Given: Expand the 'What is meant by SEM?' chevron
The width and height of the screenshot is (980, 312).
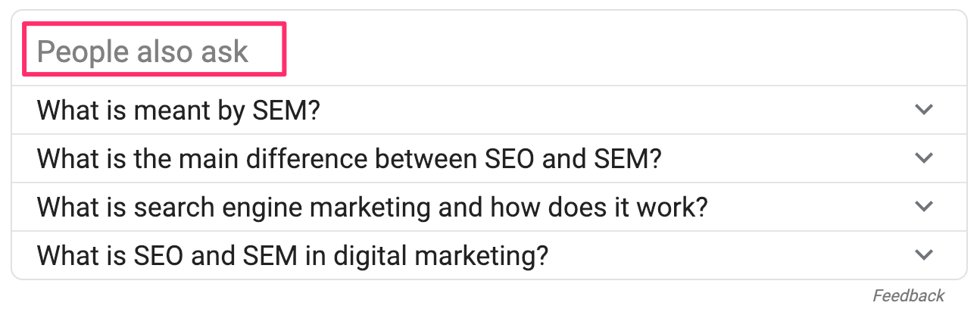Looking at the screenshot, I should click(923, 110).
